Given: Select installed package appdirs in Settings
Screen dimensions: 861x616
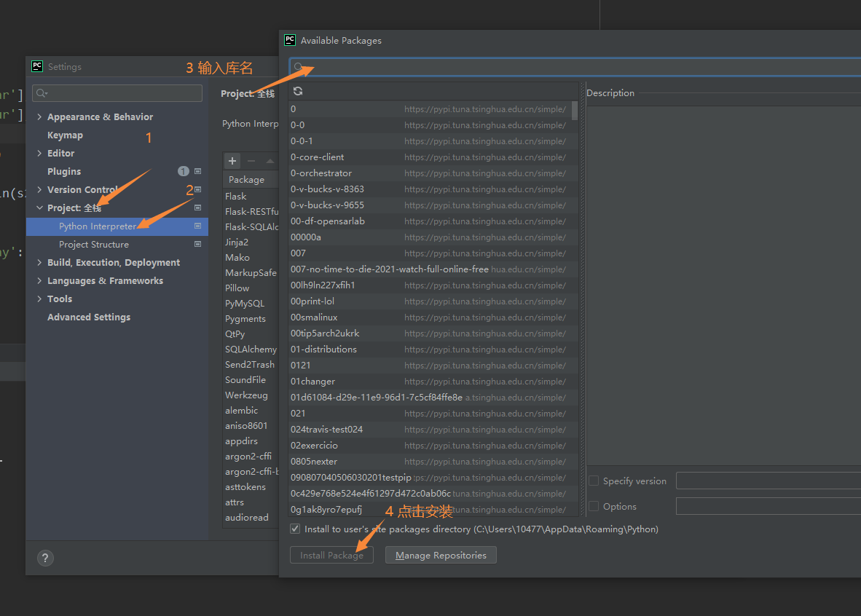Looking at the screenshot, I should pos(251,441).
